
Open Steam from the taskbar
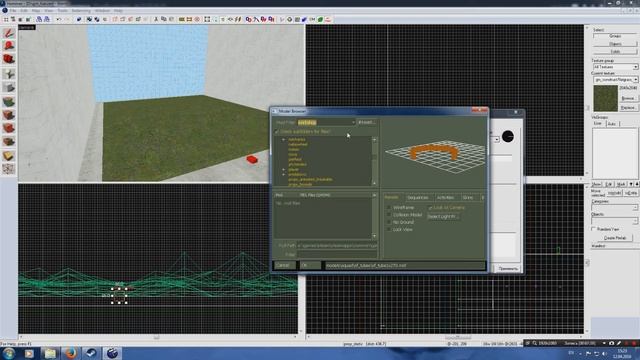click(91, 353)
